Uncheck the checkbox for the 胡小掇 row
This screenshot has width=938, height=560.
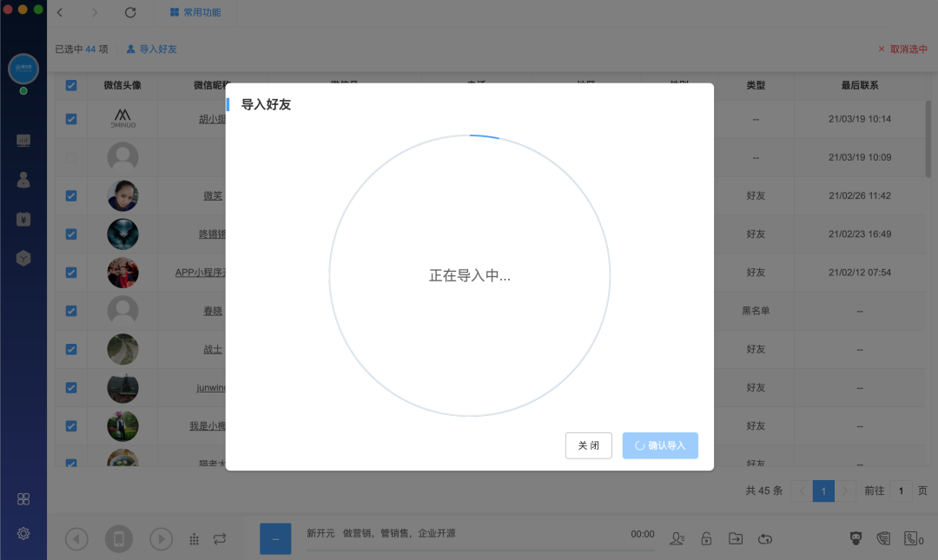click(71, 119)
